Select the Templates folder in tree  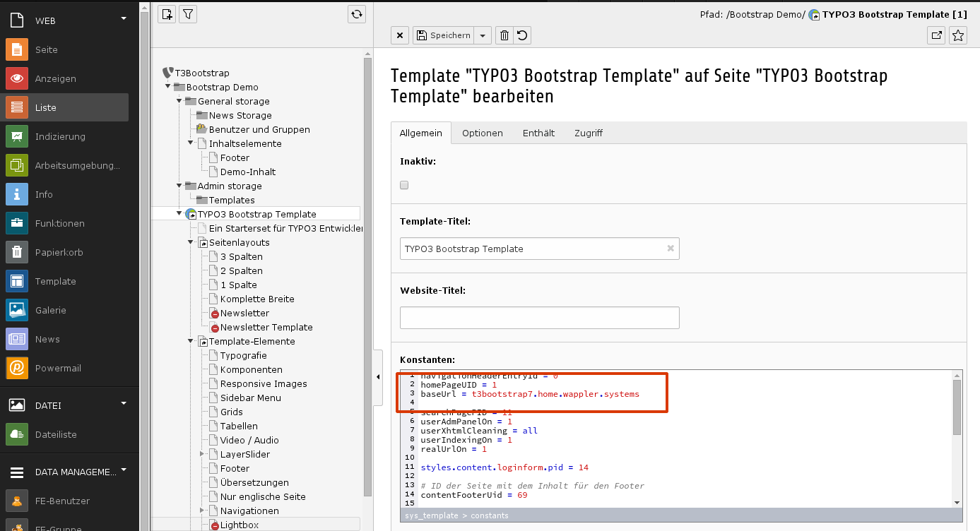[x=232, y=200]
